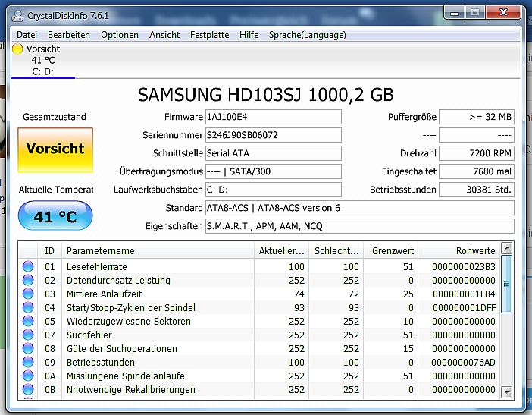Click blue status icon for Güte der Suchoperationen
Viewport: 532px width, 415px height.
click(28, 348)
